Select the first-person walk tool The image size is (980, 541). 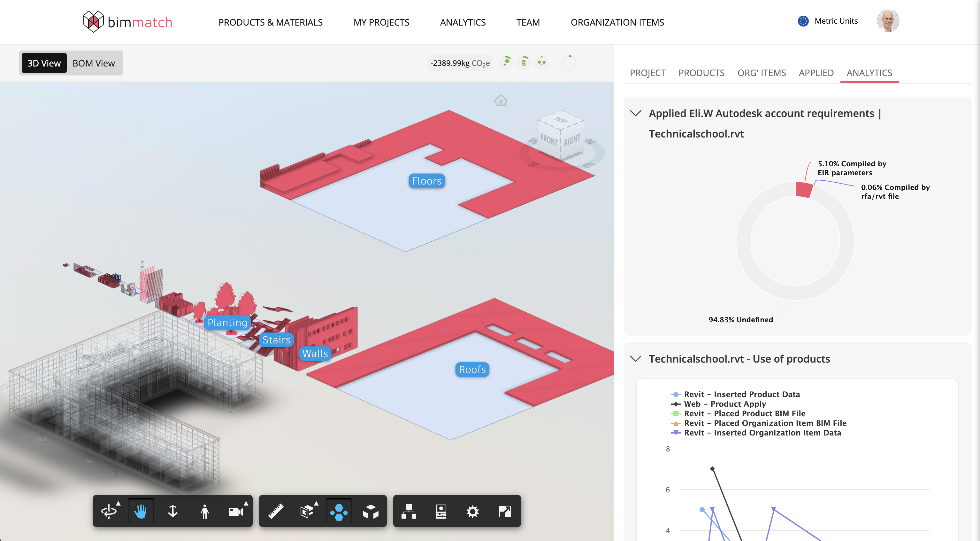pos(205,511)
